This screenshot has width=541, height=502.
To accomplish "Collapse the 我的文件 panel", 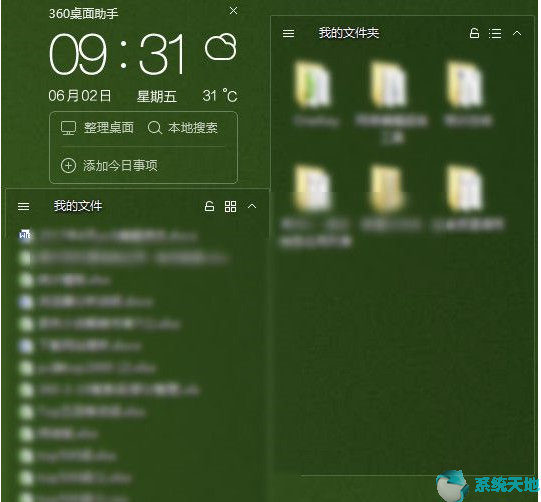I will [x=252, y=206].
